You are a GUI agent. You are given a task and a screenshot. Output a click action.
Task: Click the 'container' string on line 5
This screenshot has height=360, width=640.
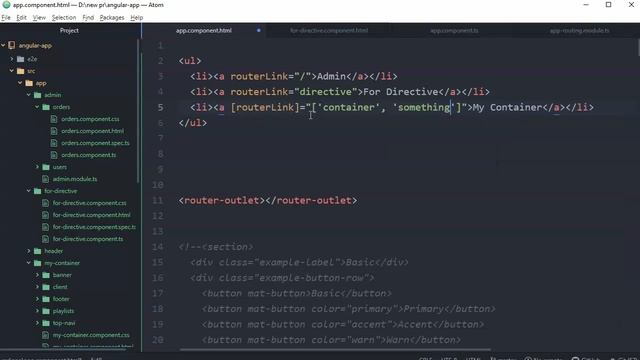coord(349,107)
